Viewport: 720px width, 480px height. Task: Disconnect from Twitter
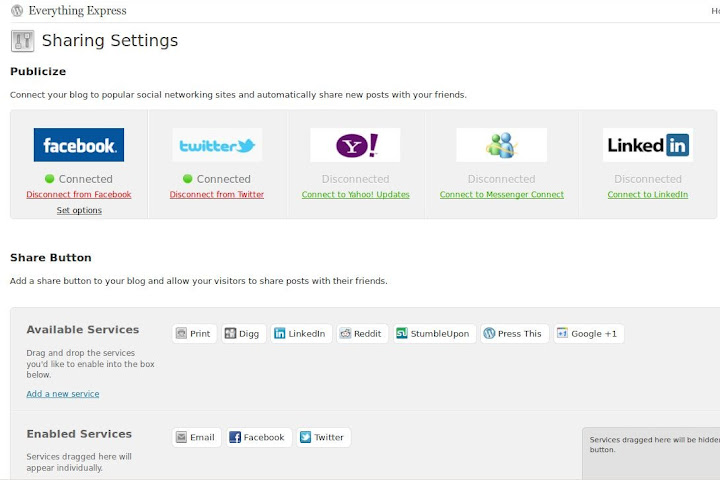pyautogui.click(x=217, y=195)
